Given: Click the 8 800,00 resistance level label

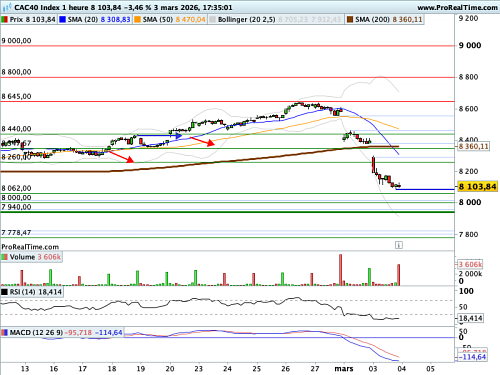Looking at the screenshot, I should (x=16, y=72).
